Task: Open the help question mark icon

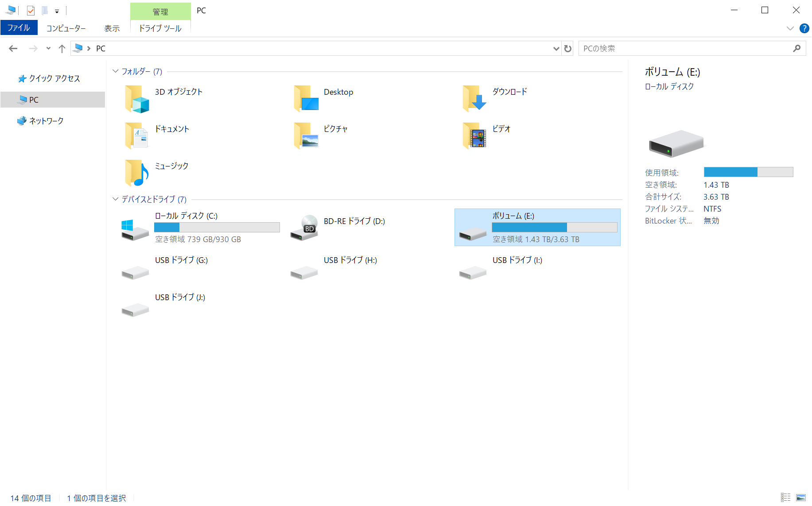Action: (x=804, y=28)
